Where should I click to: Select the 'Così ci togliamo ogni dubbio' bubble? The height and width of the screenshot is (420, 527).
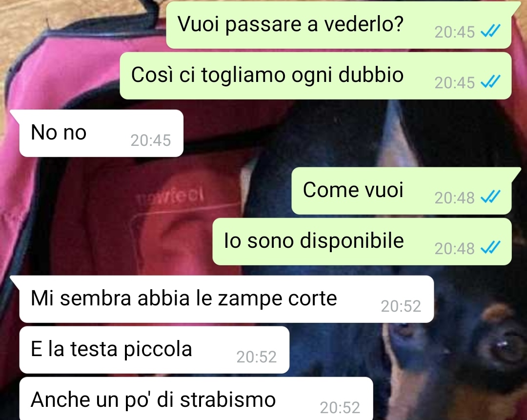point(316,76)
